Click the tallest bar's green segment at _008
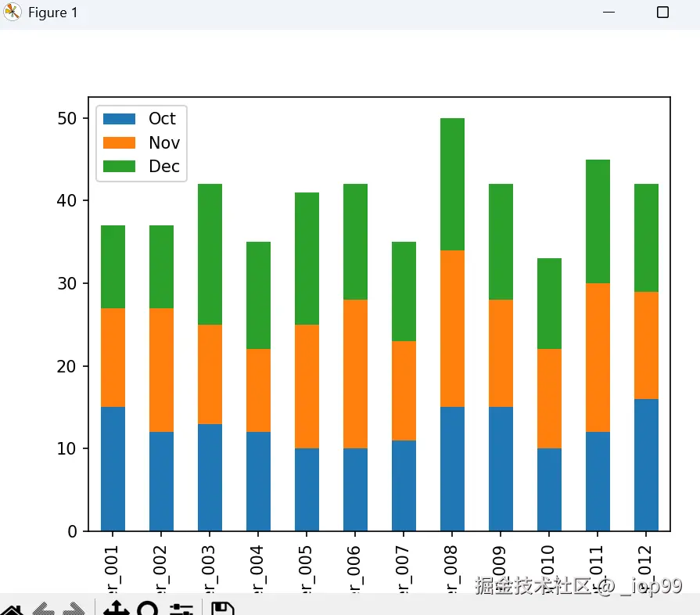Screen dimensions: 700x615 click(x=452, y=184)
